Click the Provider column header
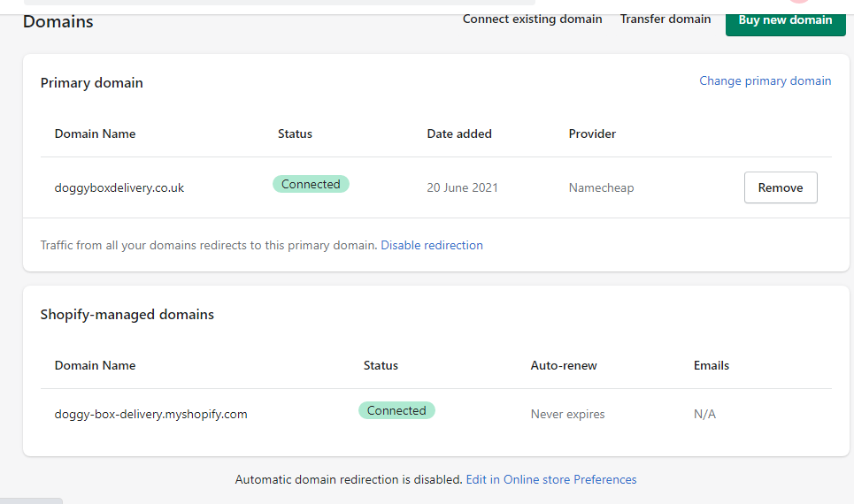Screen dimensions: 854x504 [x=592, y=134]
